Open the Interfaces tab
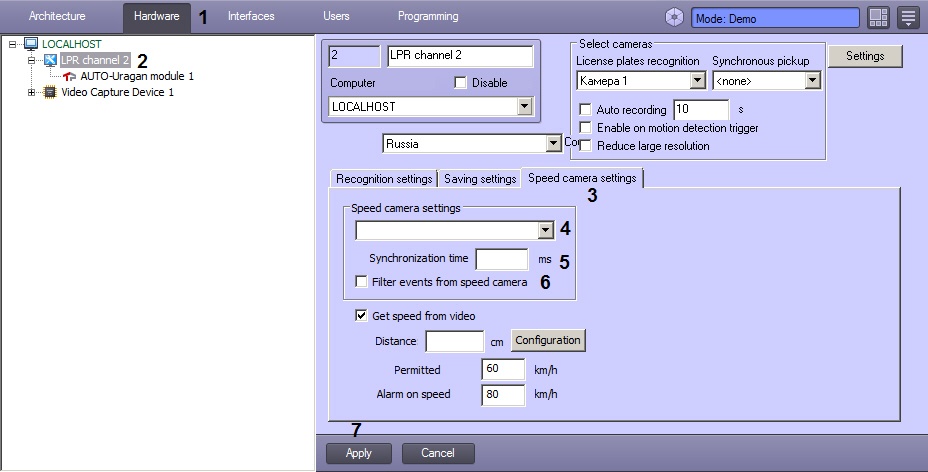Viewport: 928px width, 472px height. point(251,17)
